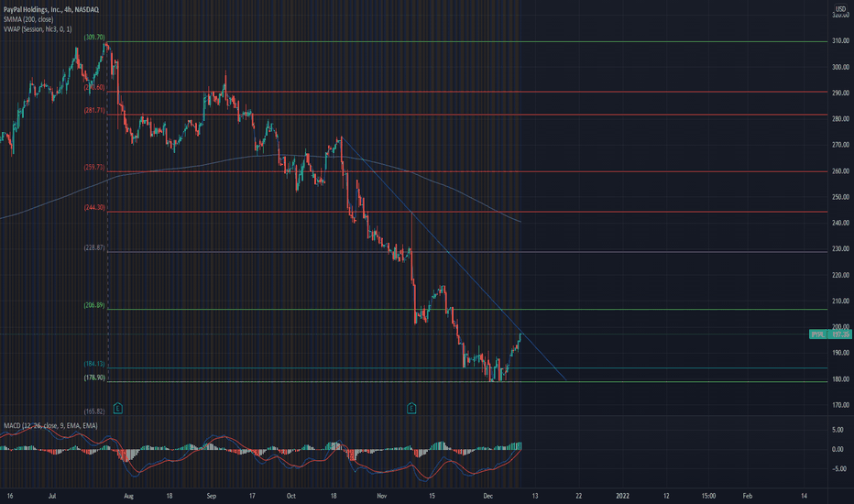Click the (244.30) level label
854x504 pixels.
point(94,208)
